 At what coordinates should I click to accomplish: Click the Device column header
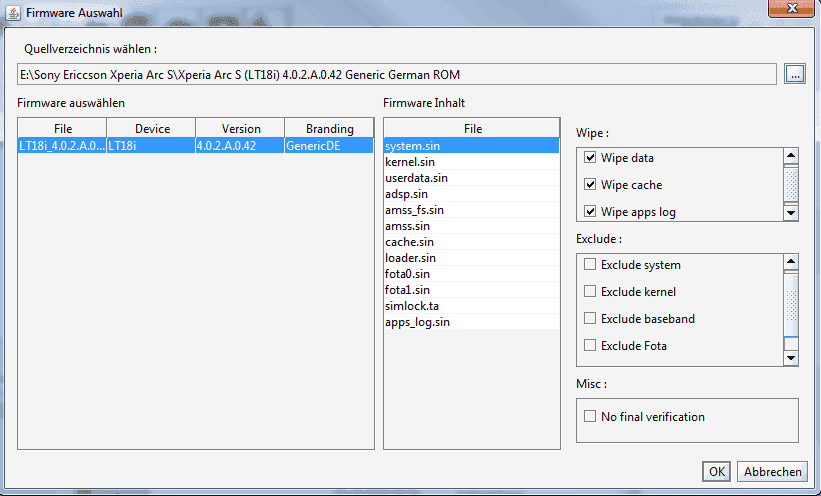[151, 128]
